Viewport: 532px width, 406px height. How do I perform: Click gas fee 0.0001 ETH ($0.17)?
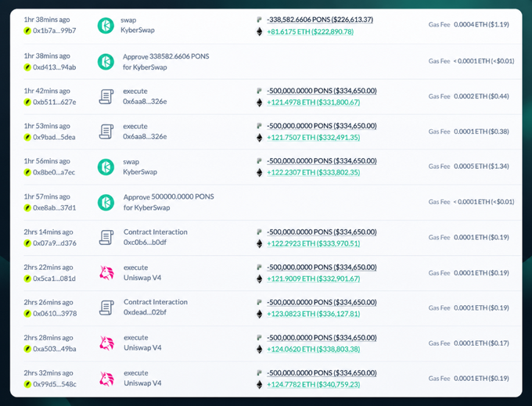pos(481,343)
